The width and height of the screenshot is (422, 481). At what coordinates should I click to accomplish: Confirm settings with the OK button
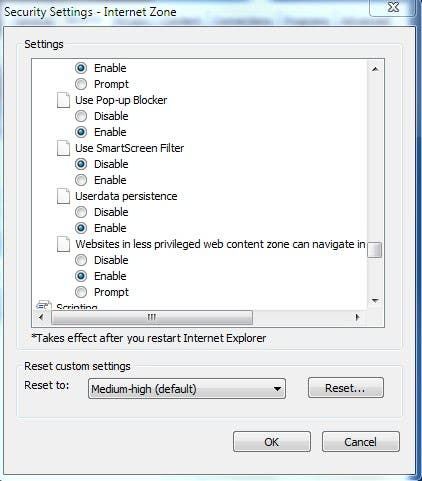[272, 442]
